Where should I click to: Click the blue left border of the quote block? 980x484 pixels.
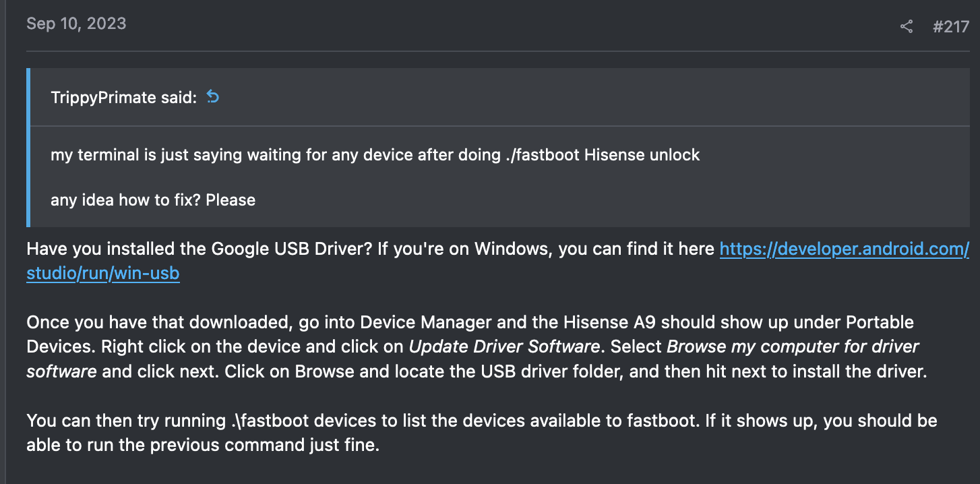28,147
